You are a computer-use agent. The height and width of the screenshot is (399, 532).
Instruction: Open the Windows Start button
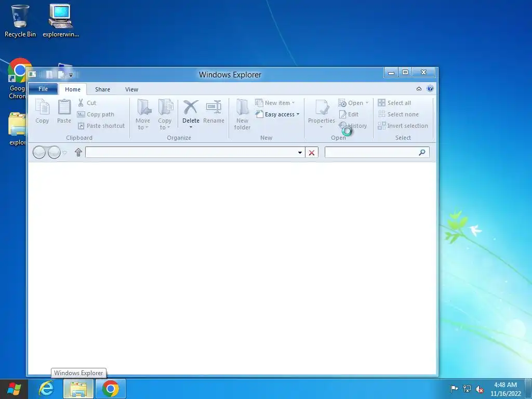(x=14, y=389)
